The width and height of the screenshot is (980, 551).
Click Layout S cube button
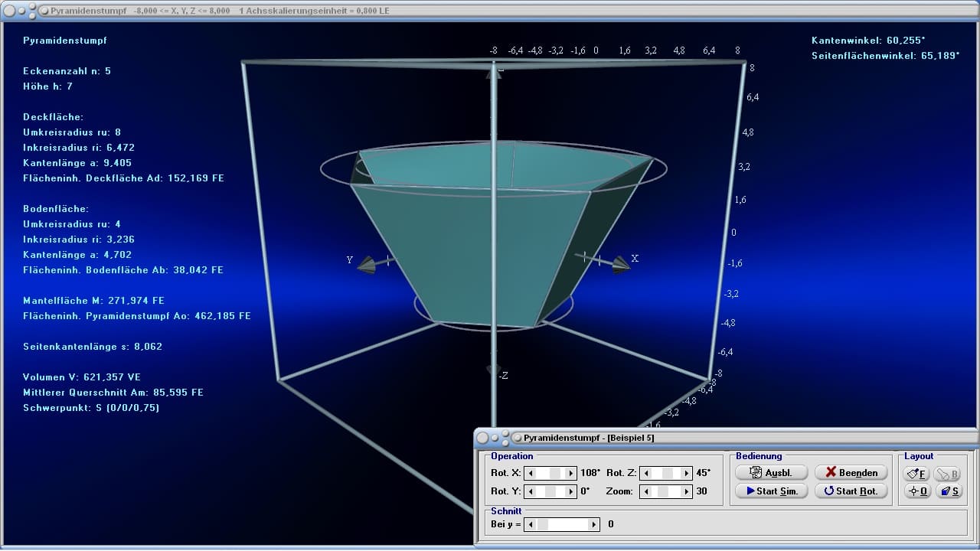point(948,491)
